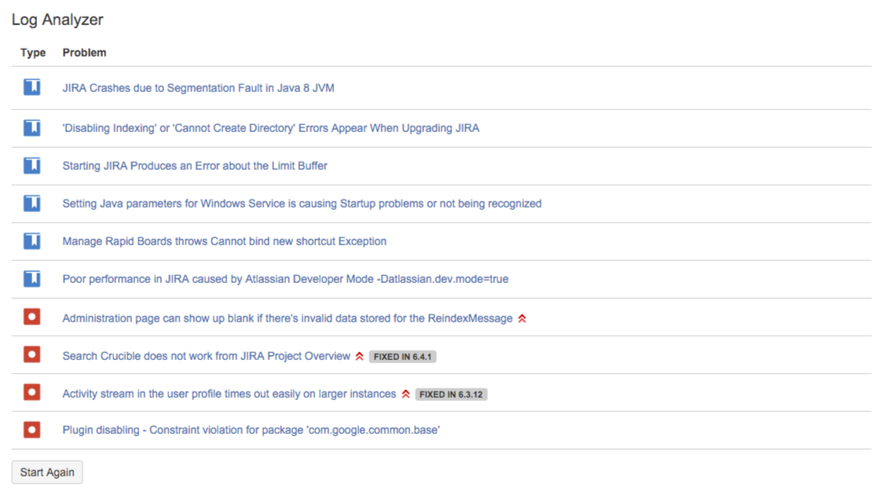Viewport: 872px width, 496px height.
Task: Click the 'FIXED IN 6.4.1' badge
Action: click(x=403, y=357)
